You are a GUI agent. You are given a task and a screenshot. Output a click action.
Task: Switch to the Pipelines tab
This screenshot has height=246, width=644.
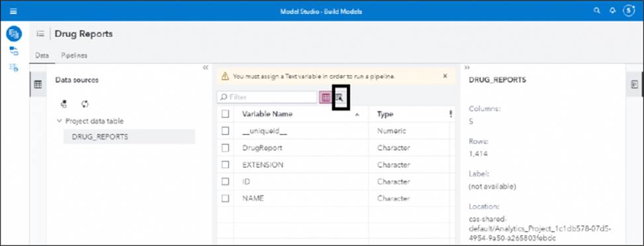coord(74,56)
